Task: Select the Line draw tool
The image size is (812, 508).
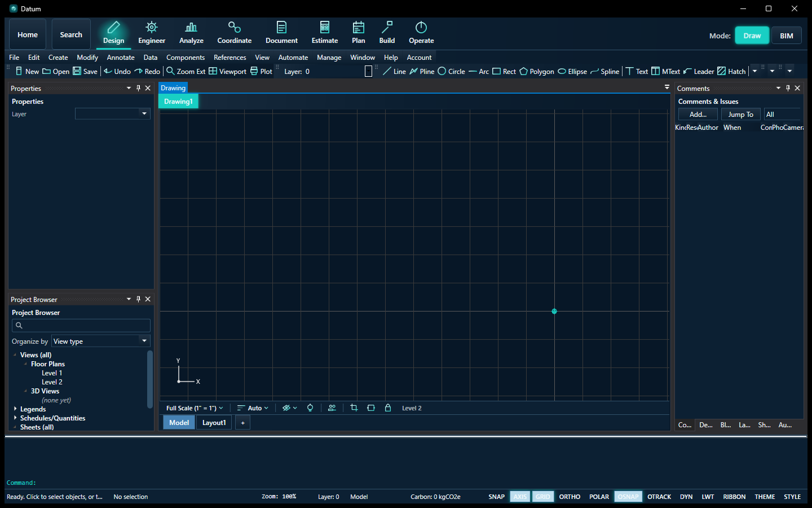Action: (x=394, y=71)
